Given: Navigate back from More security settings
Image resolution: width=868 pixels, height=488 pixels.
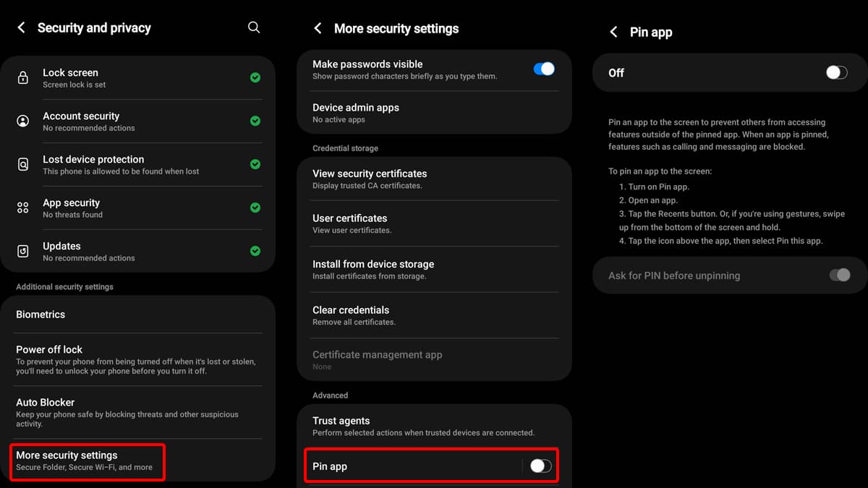Looking at the screenshot, I should click(x=317, y=28).
